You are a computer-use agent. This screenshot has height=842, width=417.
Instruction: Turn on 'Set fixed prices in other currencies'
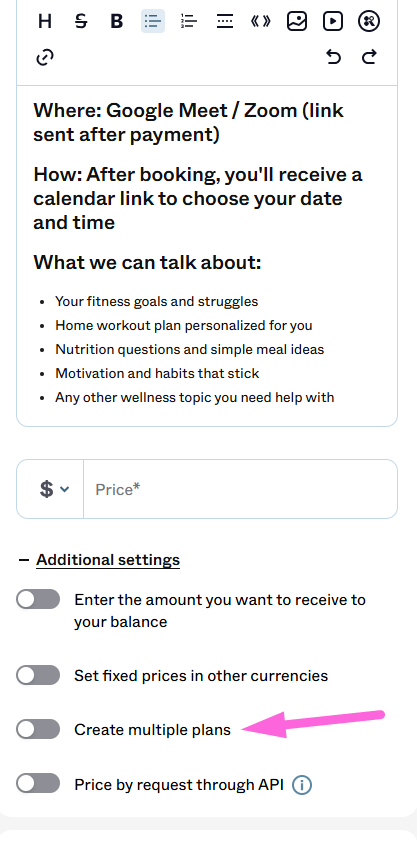click(x=38, y=675)
